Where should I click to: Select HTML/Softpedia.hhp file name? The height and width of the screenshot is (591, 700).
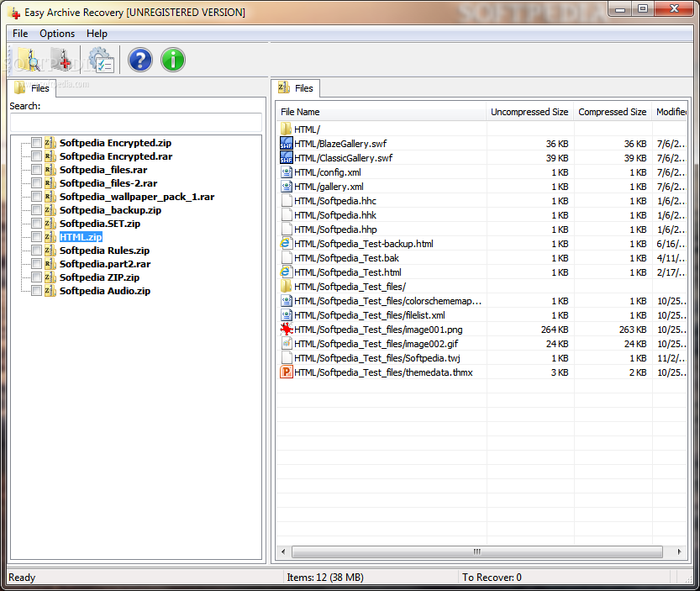pyautogui.click(x=335, y=230)
